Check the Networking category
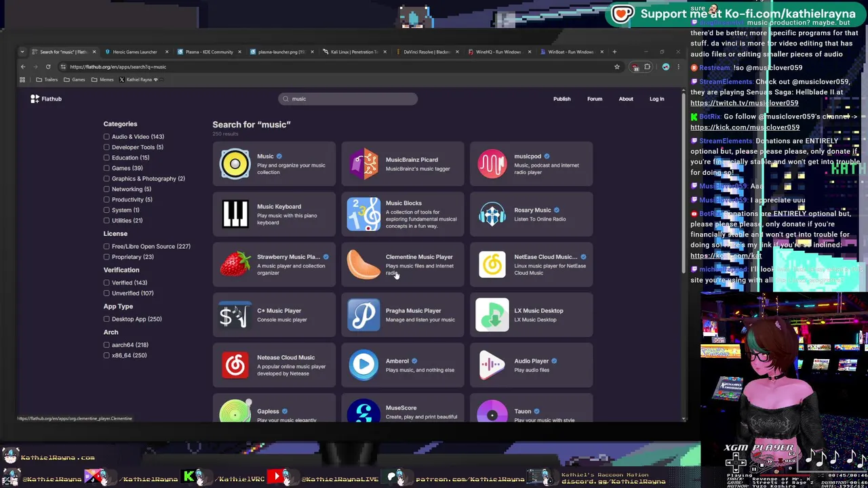 tap(106, 189)
